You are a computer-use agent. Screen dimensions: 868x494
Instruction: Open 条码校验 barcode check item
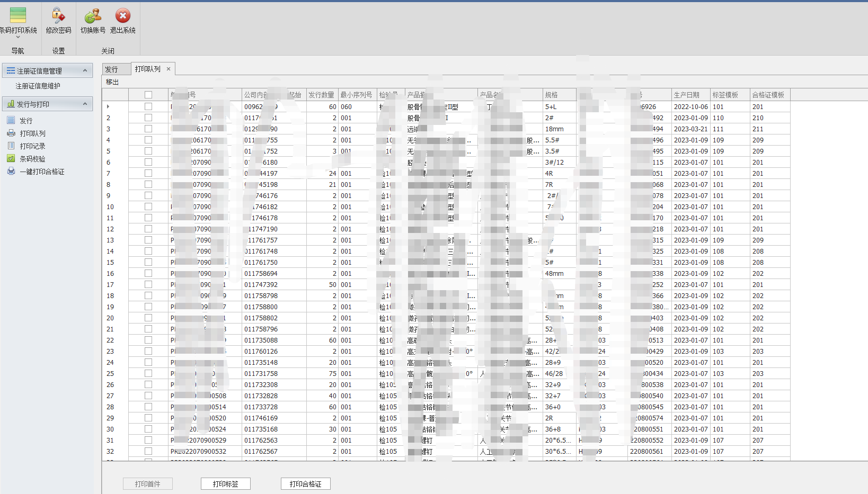(32, 159)
